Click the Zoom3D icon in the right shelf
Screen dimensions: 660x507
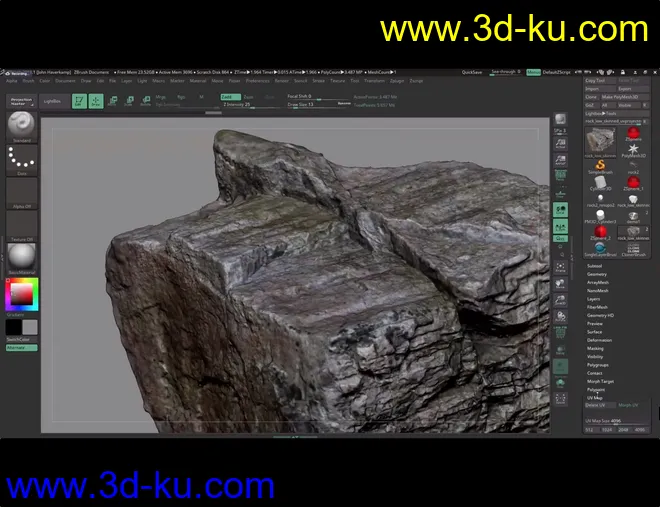(x=560, y=300)
